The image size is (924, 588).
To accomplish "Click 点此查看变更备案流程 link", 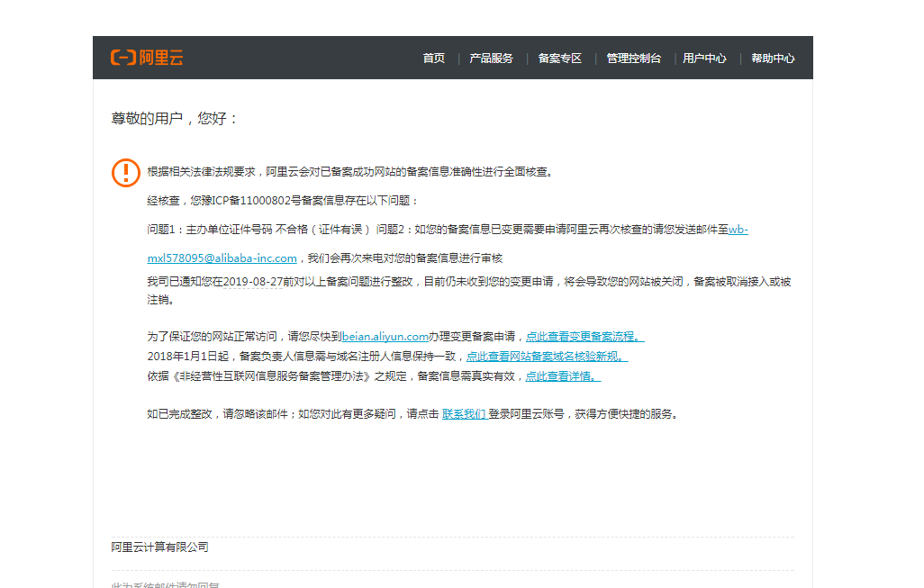I will (584, 337).
